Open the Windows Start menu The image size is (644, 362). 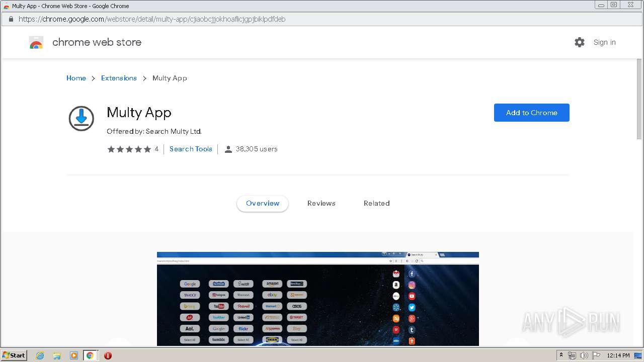[x=14, y=355]
